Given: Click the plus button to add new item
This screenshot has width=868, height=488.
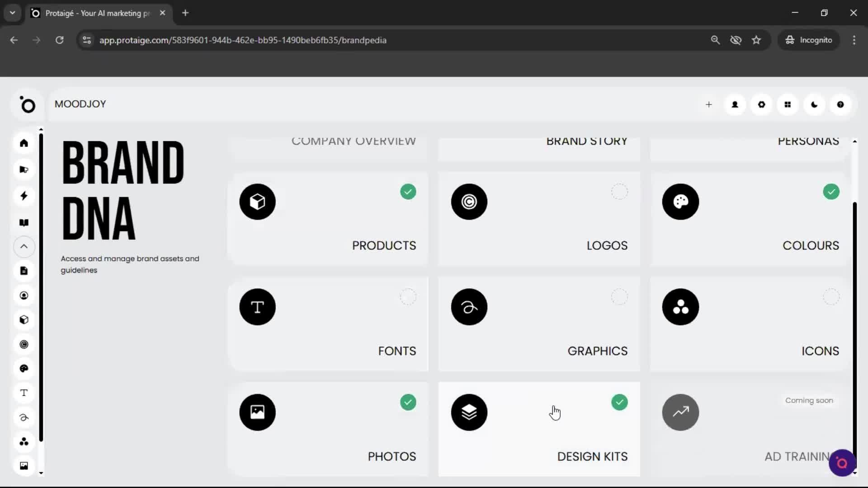Looking at the screenshot, I should 708,104.
